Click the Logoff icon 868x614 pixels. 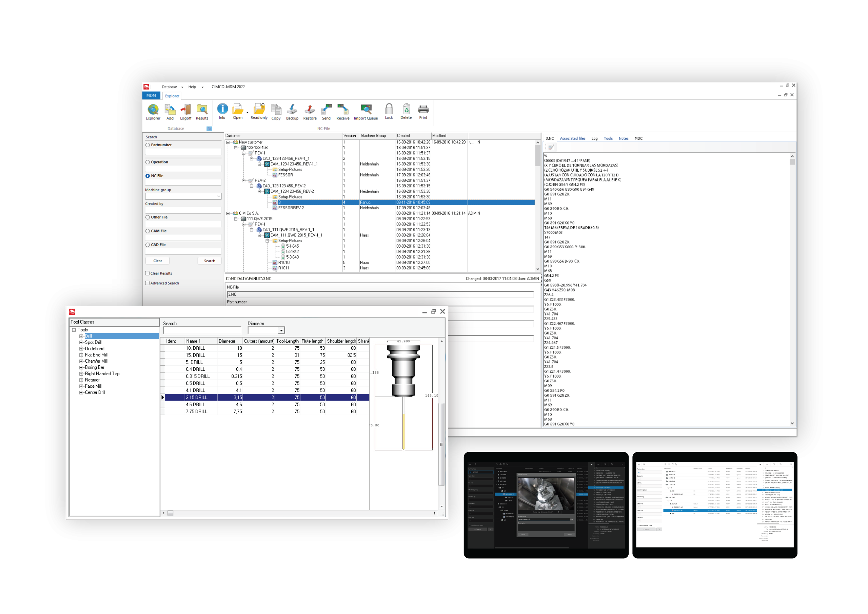[185, 112]
